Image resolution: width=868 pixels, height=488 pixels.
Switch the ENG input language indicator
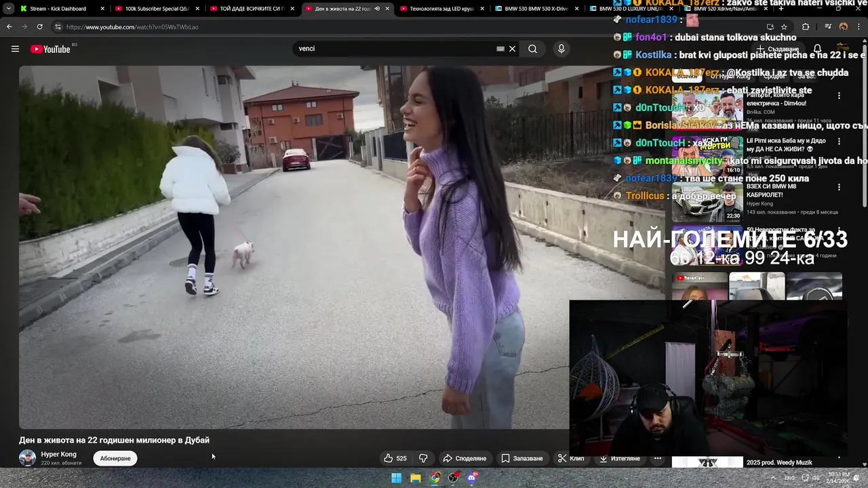tap(790, 478)
